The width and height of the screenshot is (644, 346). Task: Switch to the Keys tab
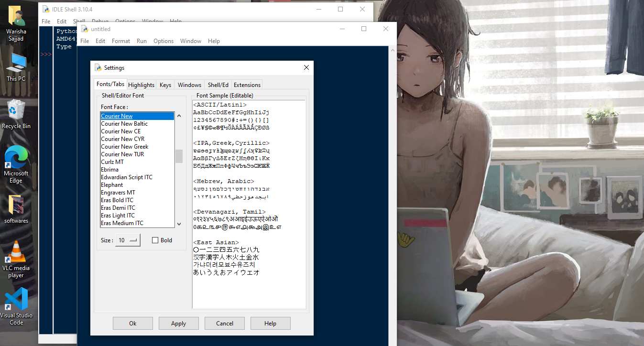pos(165,85)
